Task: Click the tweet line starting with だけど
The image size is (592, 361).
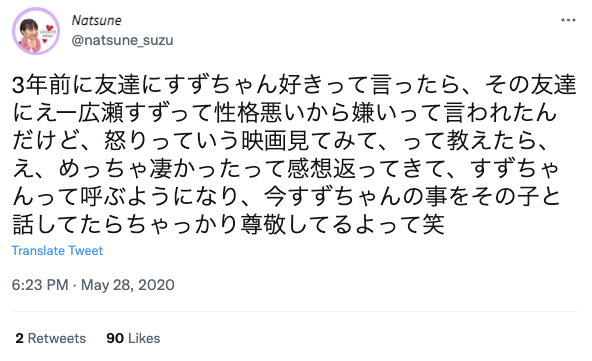Action: click(280, 140)
